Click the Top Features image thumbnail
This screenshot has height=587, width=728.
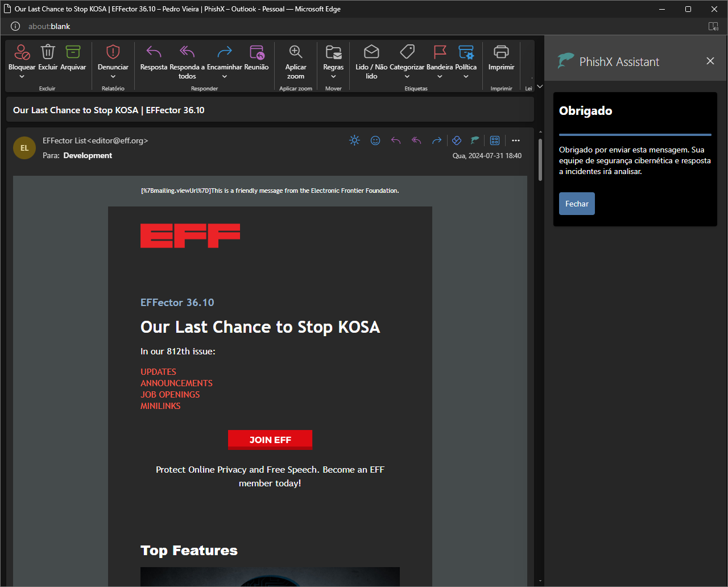coord(270,576)
